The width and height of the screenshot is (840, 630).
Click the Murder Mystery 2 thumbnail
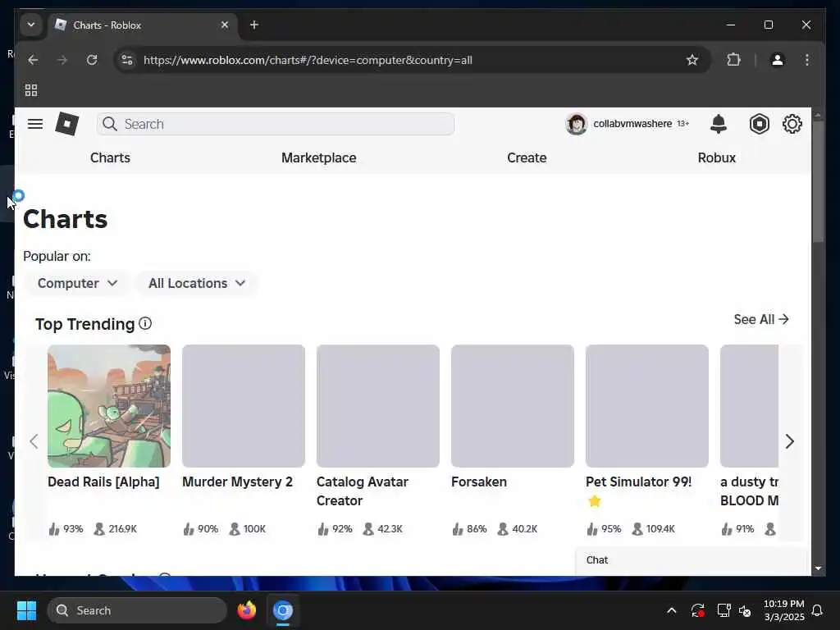click(x=244, y=405)
